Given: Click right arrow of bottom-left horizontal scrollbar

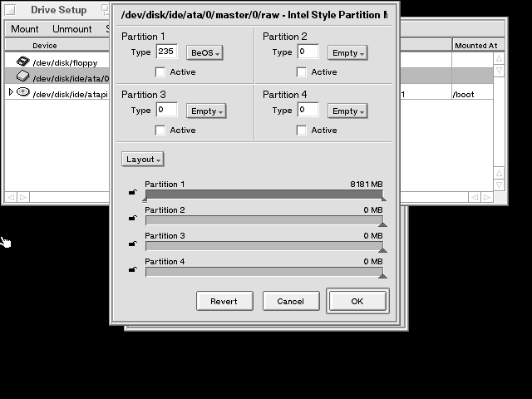Looking at the screenshot, I should pos(23,197).
